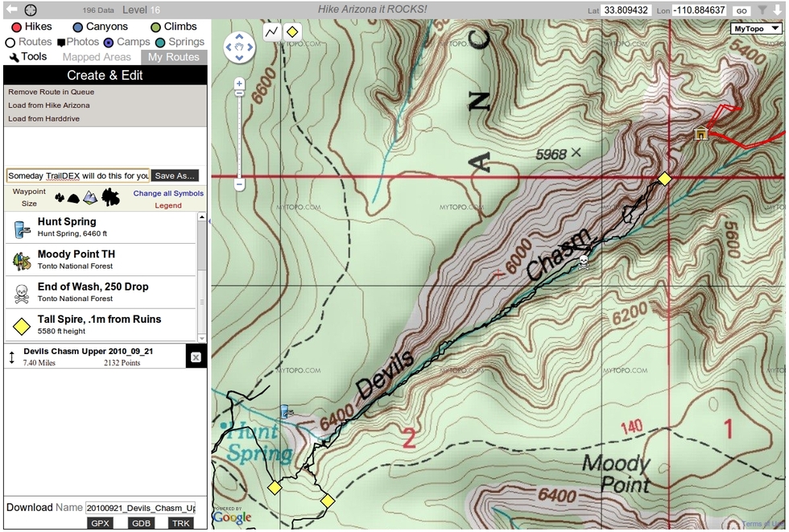
Task: Open the Tools tab
Action: point(28,57)
